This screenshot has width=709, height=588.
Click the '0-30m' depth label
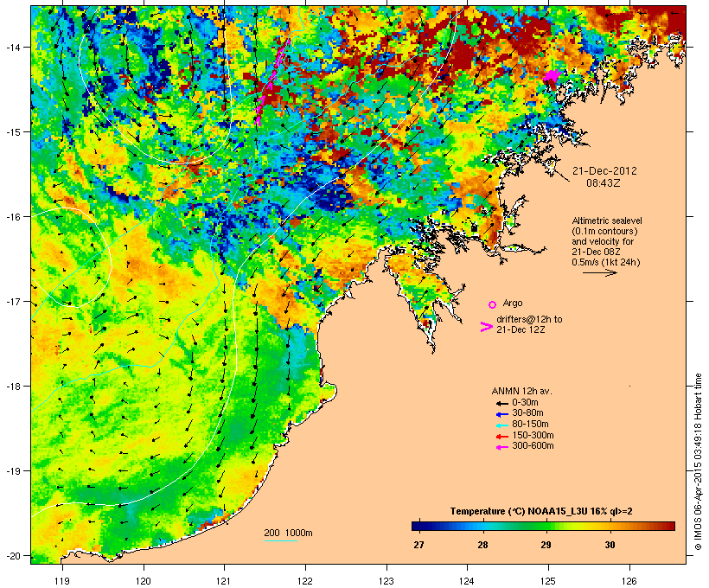[x=525, y=403]
